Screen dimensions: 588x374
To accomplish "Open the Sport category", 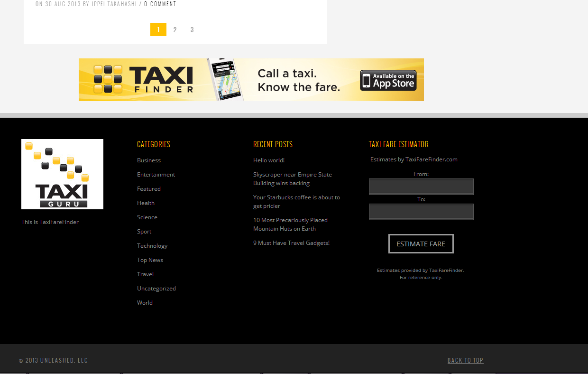I will click(144, 232).
